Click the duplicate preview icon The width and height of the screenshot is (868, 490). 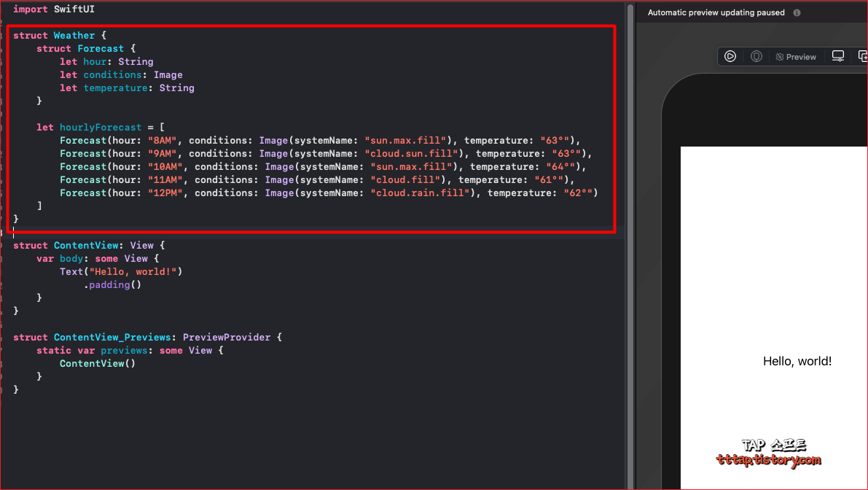862,56
